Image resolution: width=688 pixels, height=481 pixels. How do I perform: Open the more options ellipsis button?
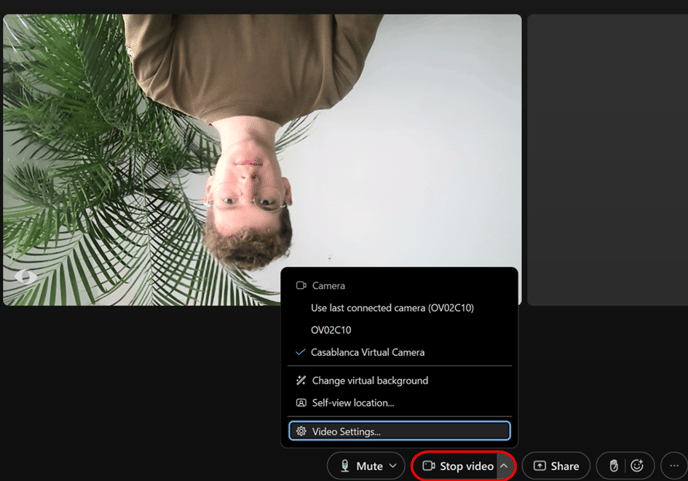tap(674, 466)
